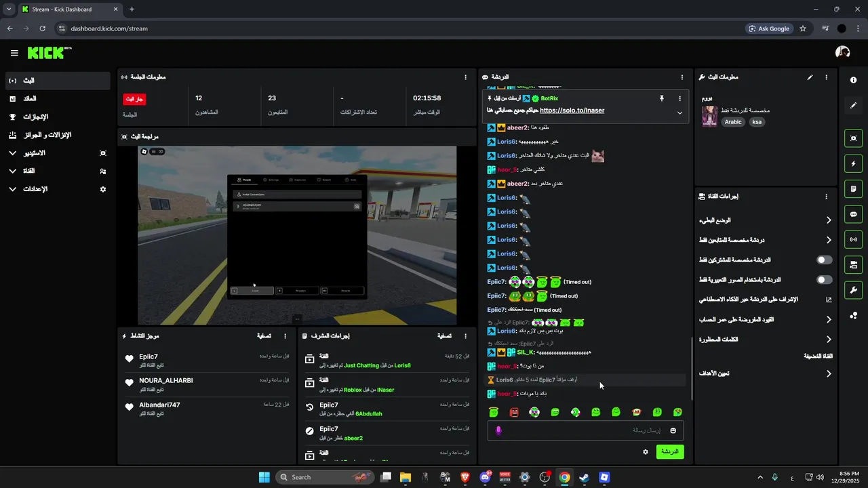Click the stream review video preview
Screen dimensions: 868x488
point(297,235)
